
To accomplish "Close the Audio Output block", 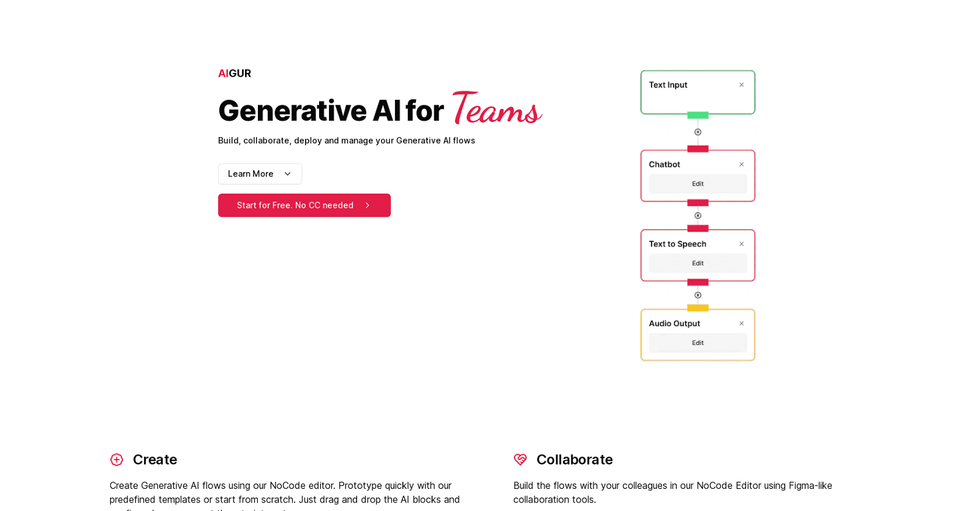I will point(741,324).
